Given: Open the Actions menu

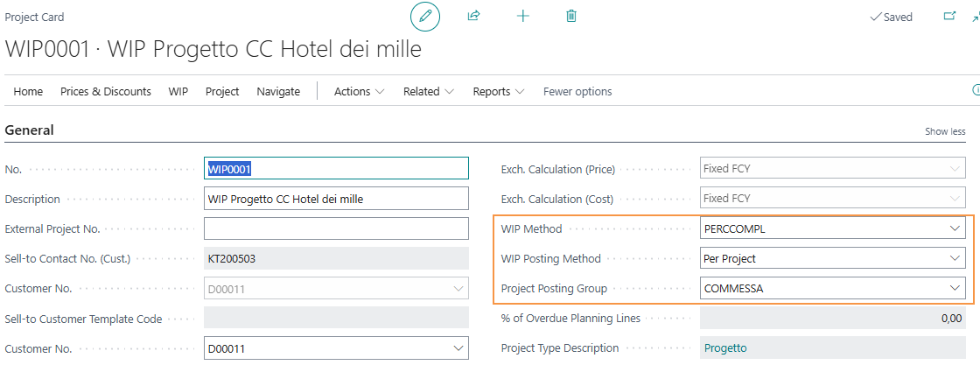Looking at the screenshot, I should click(x=359, y=91).
